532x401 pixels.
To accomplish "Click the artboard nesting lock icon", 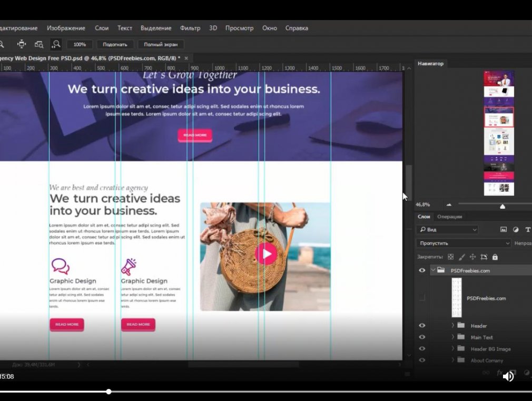I will (x=484, y=257).
